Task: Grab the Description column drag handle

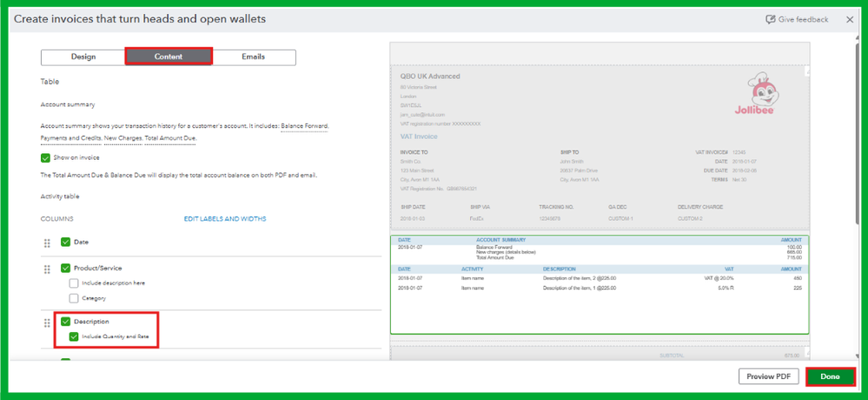Action: [47, 322]
